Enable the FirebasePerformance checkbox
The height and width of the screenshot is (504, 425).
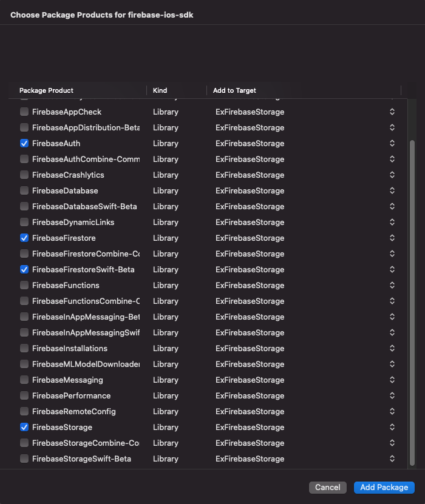coord(24,395)
